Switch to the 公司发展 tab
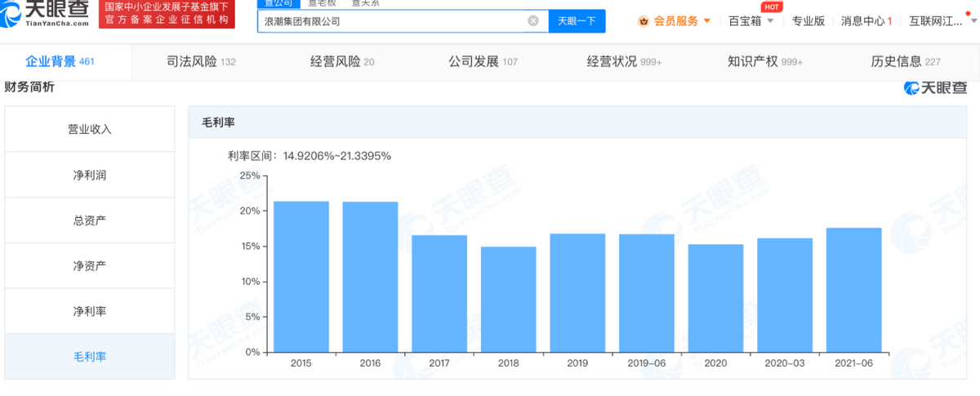980x396 pixels. [483, 61]
